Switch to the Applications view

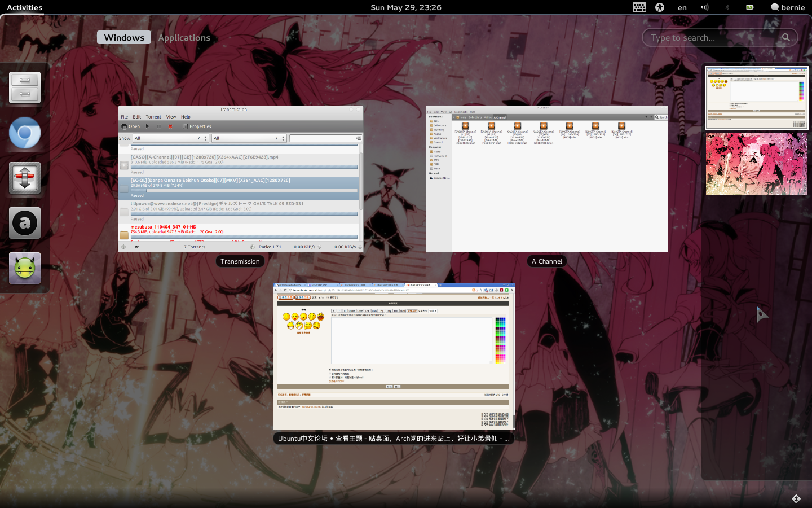click(x=184, y=37)
